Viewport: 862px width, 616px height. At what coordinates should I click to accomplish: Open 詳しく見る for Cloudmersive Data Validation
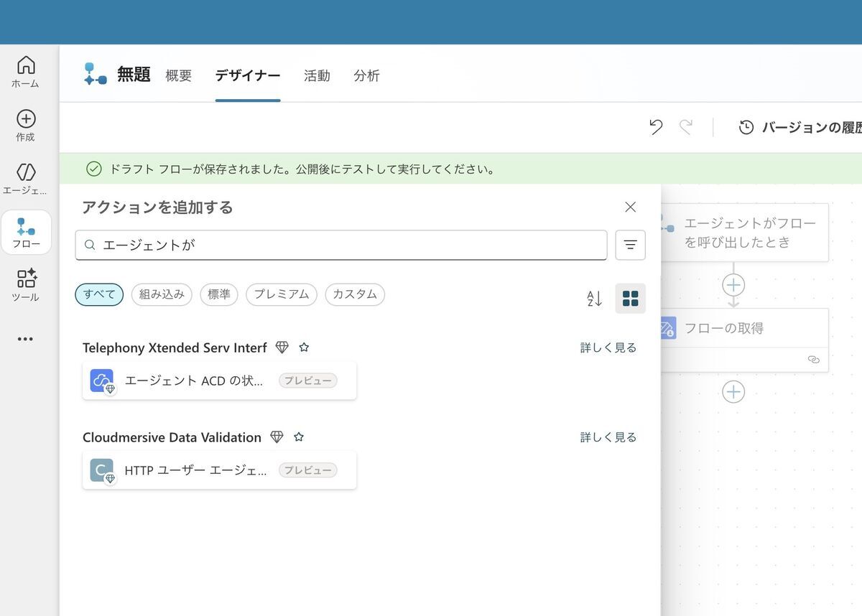click(608, 437)
